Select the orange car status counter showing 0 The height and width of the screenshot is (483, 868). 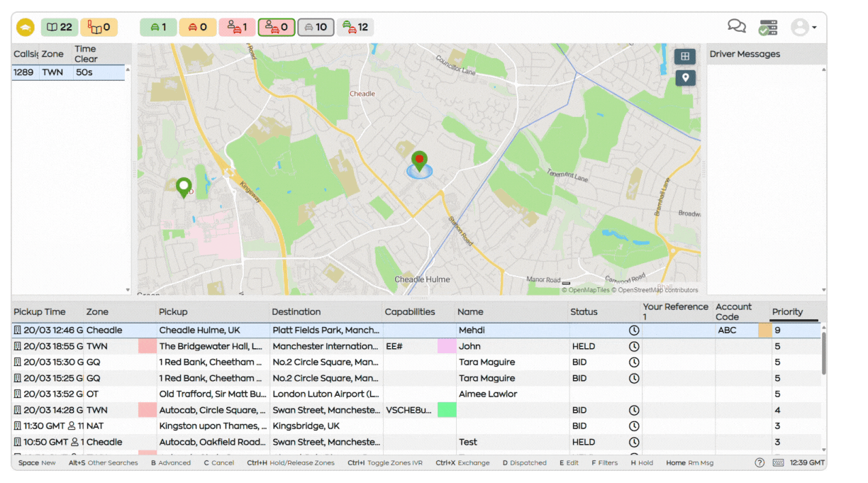(198, 28)
